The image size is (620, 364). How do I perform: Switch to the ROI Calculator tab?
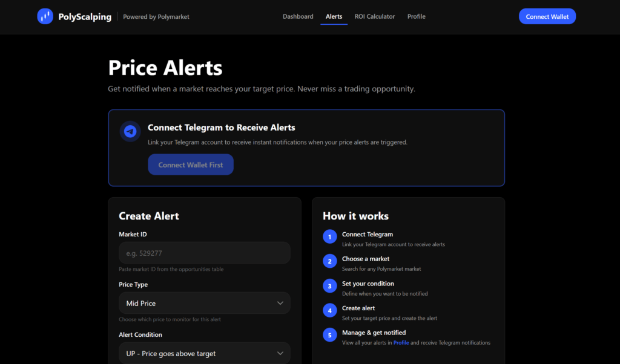(x=375, y=16)
